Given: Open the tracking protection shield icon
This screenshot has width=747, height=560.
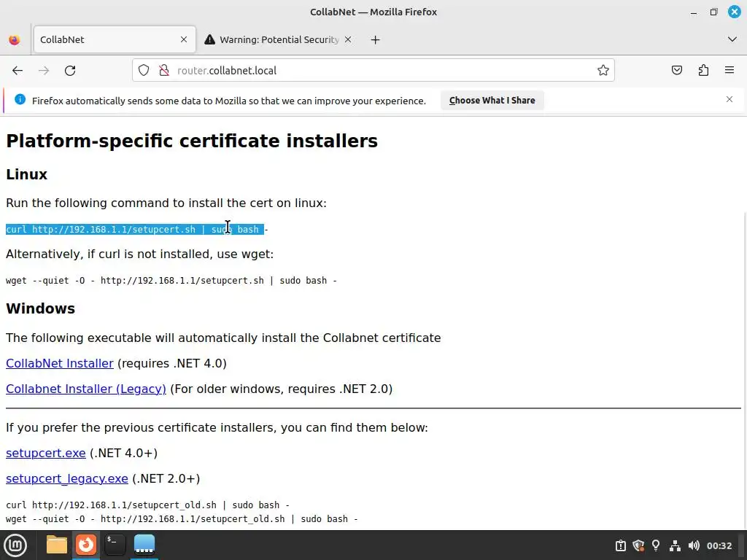Looking at the screenshot, I should (144, 71).
